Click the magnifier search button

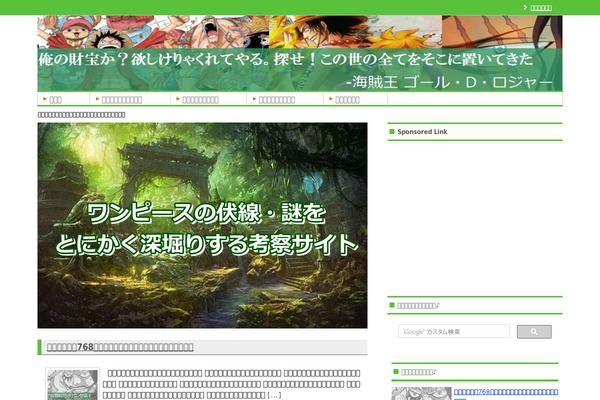(534, 332)
